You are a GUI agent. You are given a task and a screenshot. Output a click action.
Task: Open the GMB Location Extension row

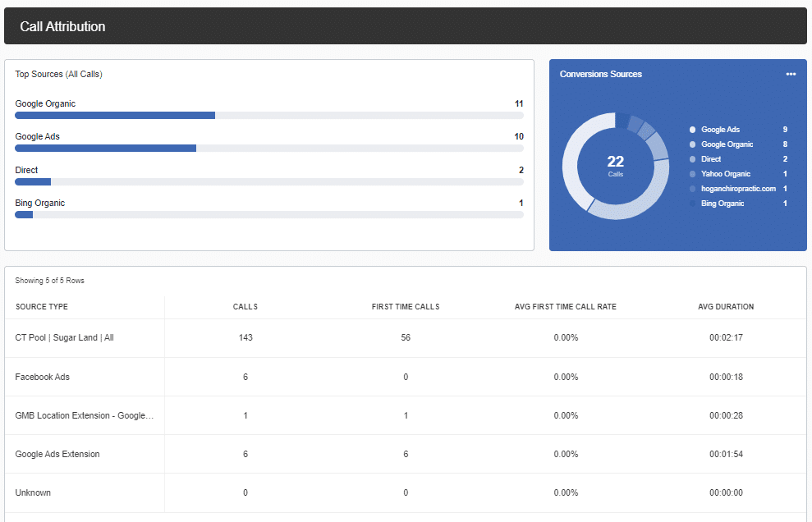85,415
